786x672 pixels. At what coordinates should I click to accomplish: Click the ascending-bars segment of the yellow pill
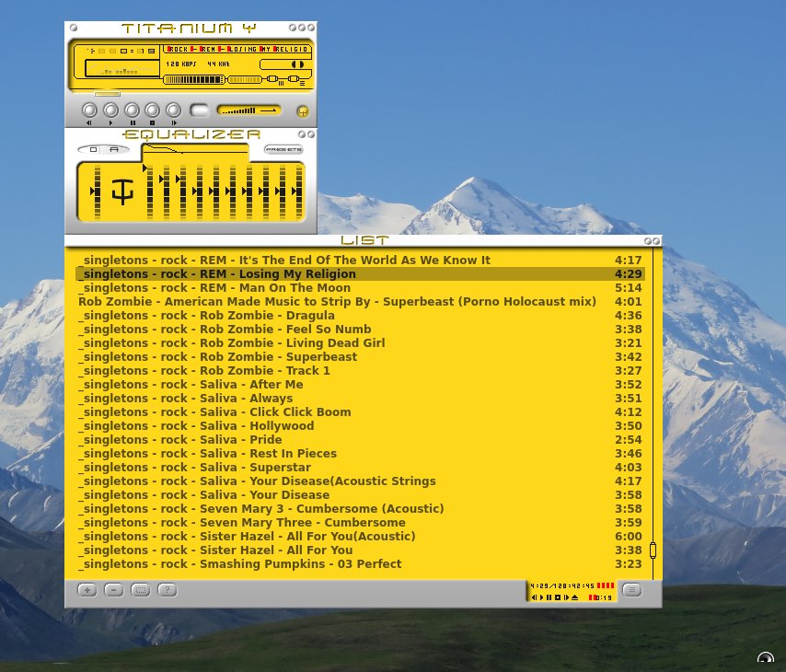[238, 110]
